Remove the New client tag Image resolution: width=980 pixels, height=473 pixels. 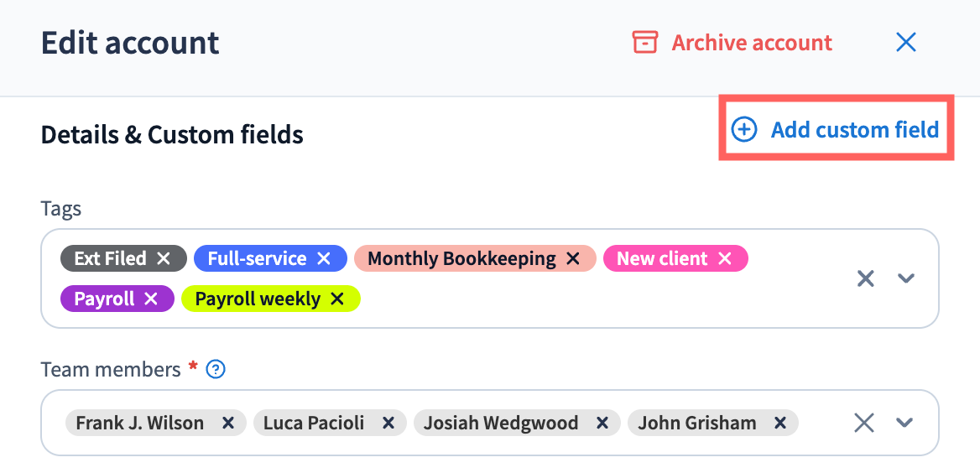click(x=725, y=258)
